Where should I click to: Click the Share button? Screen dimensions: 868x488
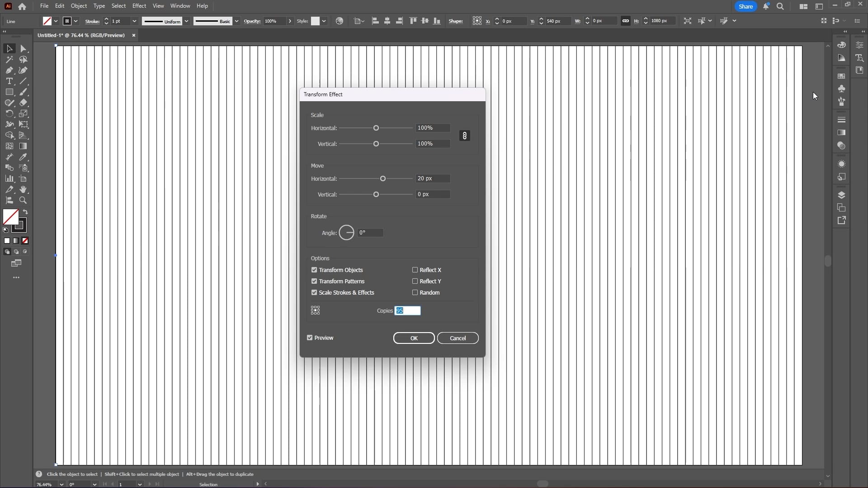coord(745,6)
